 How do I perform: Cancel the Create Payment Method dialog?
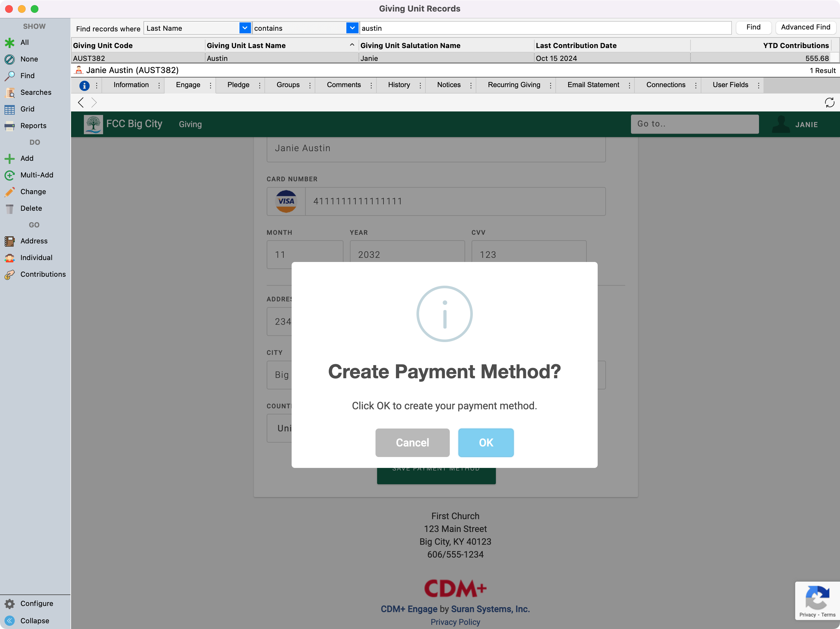click(x=412, y=443)
